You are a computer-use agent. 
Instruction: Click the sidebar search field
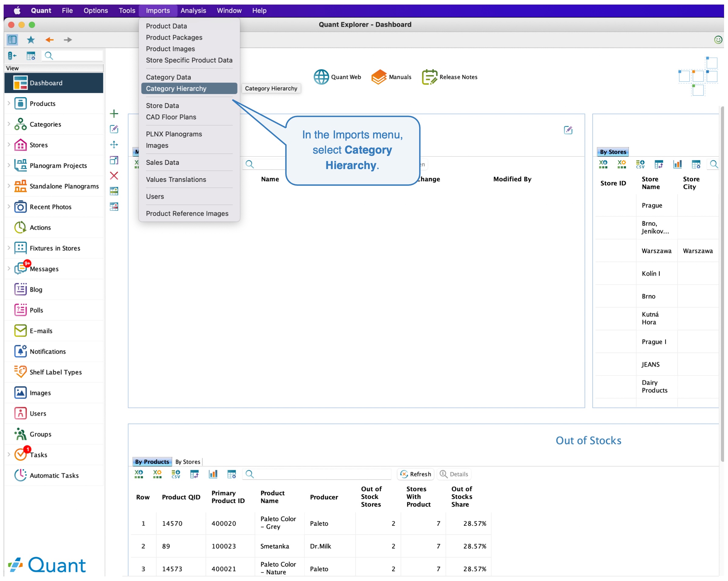pos(72,56)
